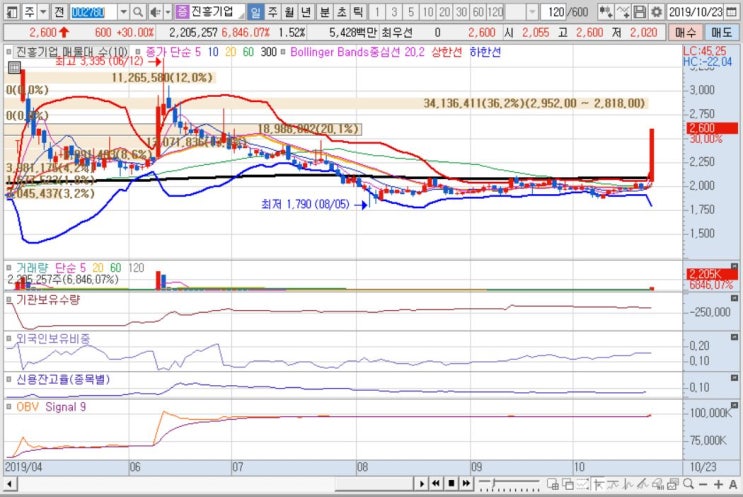Click the play button on bottom bar
The image size is (743, 497).
click(421, 484)
